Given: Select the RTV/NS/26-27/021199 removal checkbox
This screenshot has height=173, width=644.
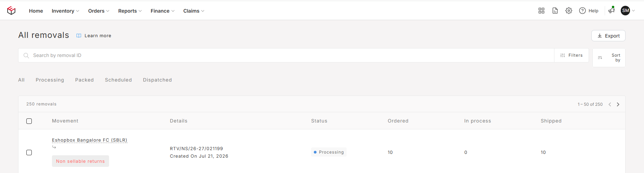Looking at the screenshot, I should coord(29,153).
